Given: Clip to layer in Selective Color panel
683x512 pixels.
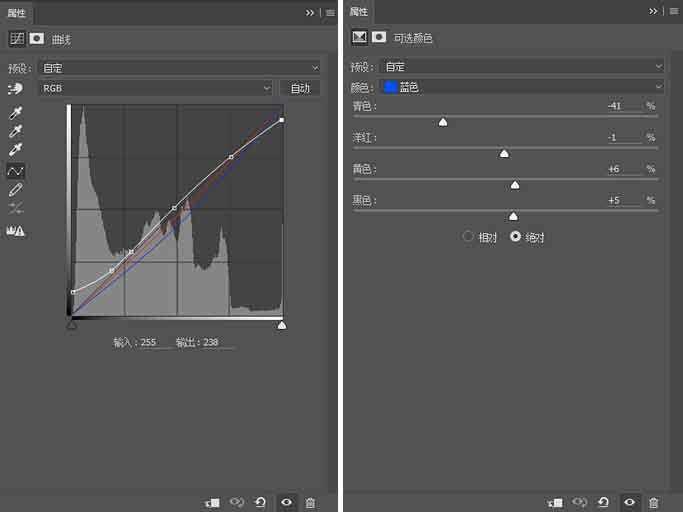Looking at the screenshot, I should 555,503.
